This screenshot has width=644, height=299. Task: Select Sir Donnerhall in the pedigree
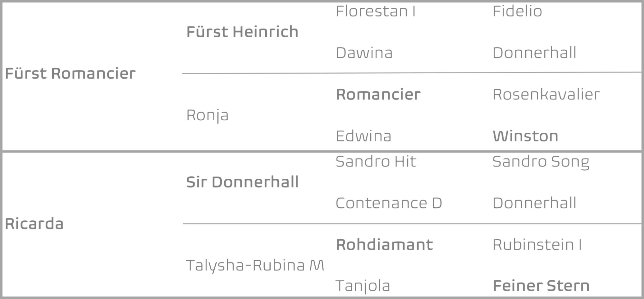click(x=242, y=182)
